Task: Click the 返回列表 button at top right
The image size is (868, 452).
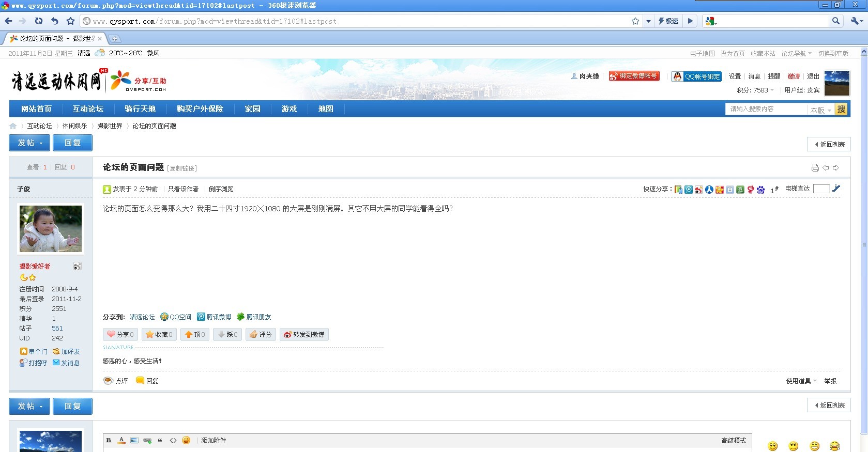Action: coord(829,145)
